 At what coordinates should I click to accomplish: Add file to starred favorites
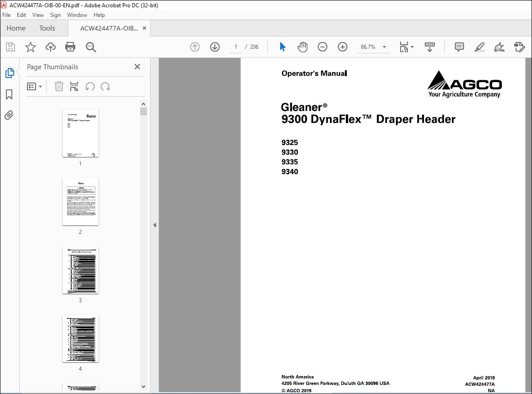pos(31,47)
